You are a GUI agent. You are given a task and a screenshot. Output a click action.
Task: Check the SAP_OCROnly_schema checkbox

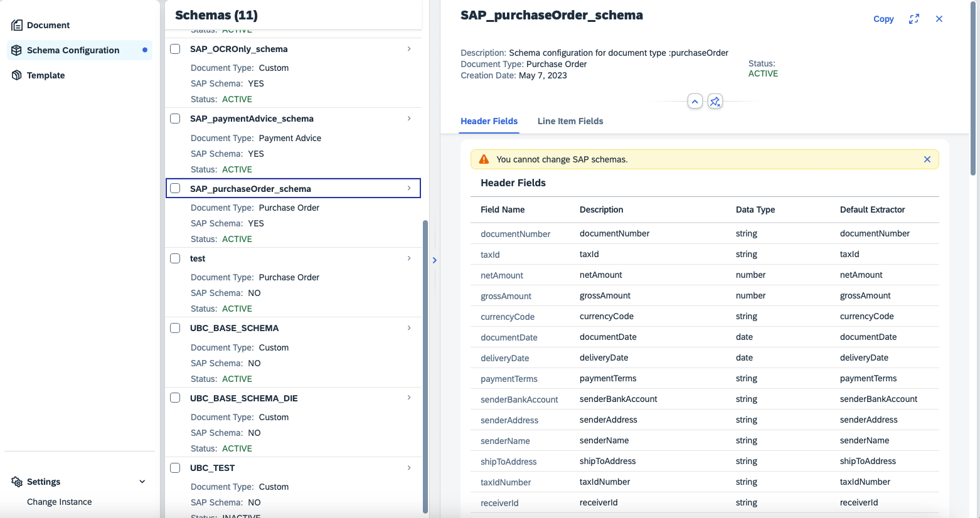(x=175, y=49)
